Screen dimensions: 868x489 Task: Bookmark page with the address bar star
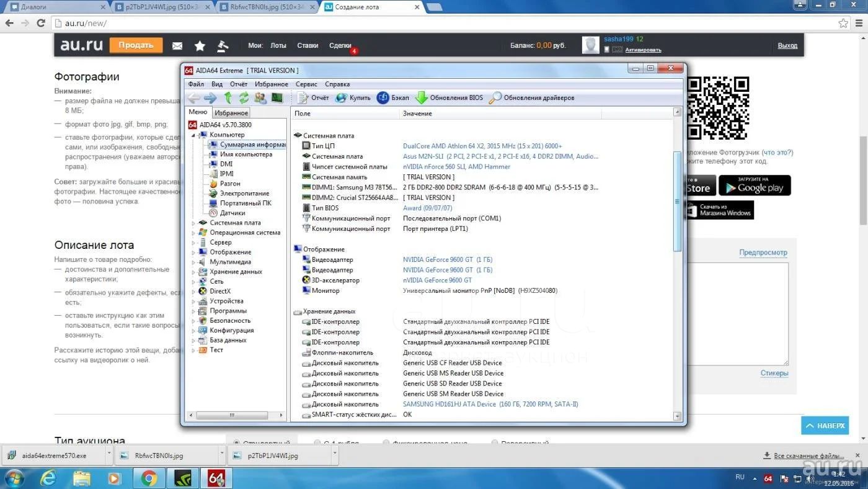click(843, 23)
